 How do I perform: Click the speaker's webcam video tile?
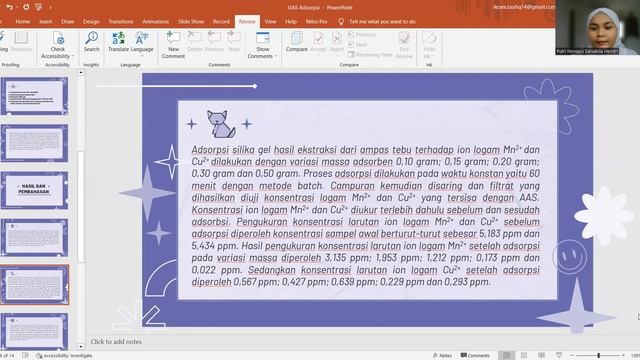coord(598,27)
